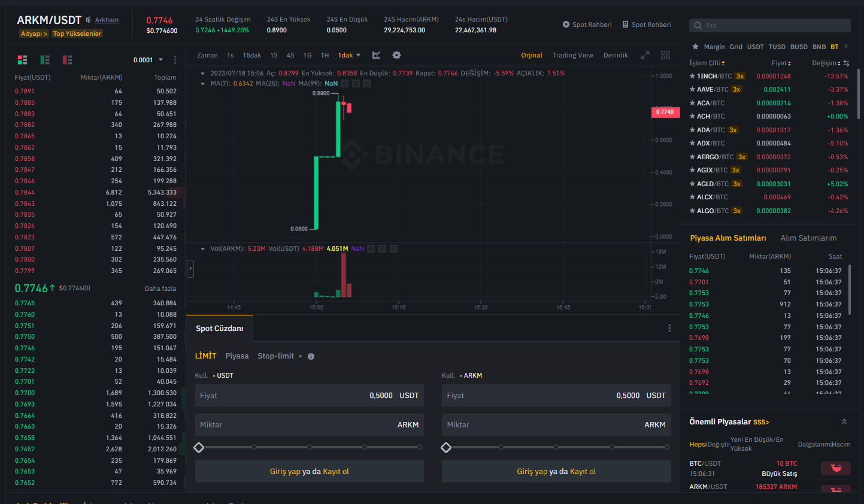Show buy orders only in order book

tap(45, 60)
